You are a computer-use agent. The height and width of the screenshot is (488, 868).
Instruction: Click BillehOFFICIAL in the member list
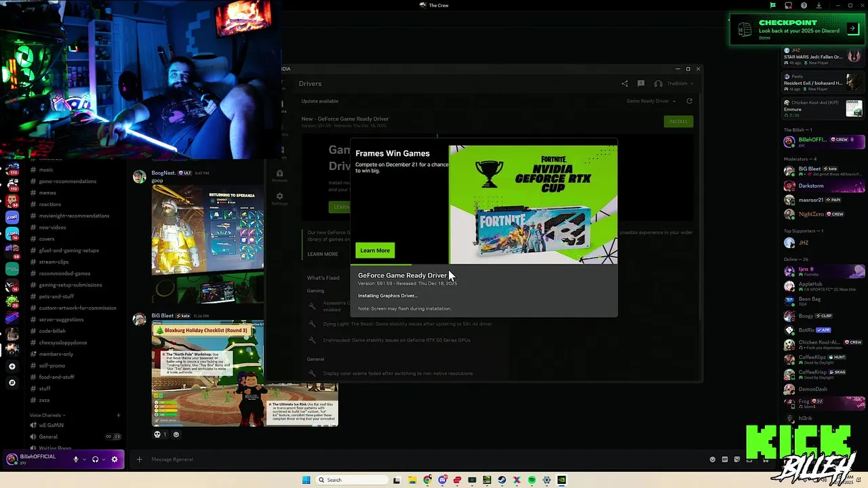(x=823, y=142)
